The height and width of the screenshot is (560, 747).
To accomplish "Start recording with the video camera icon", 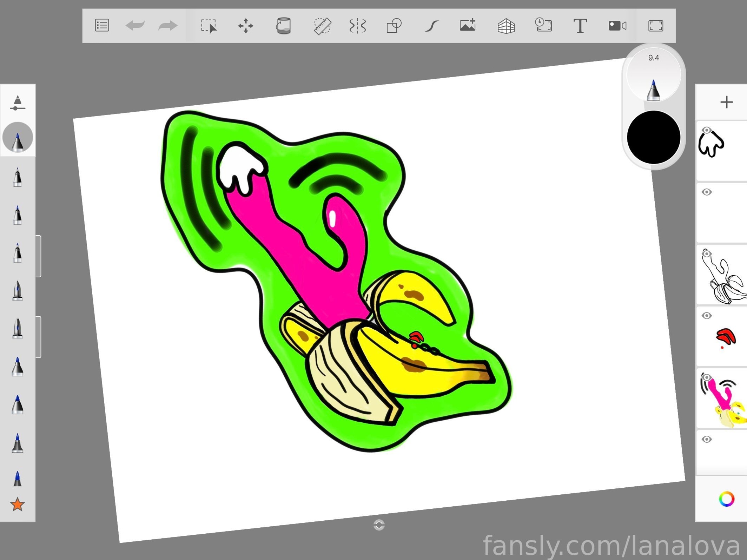I will tap(617, 26).
